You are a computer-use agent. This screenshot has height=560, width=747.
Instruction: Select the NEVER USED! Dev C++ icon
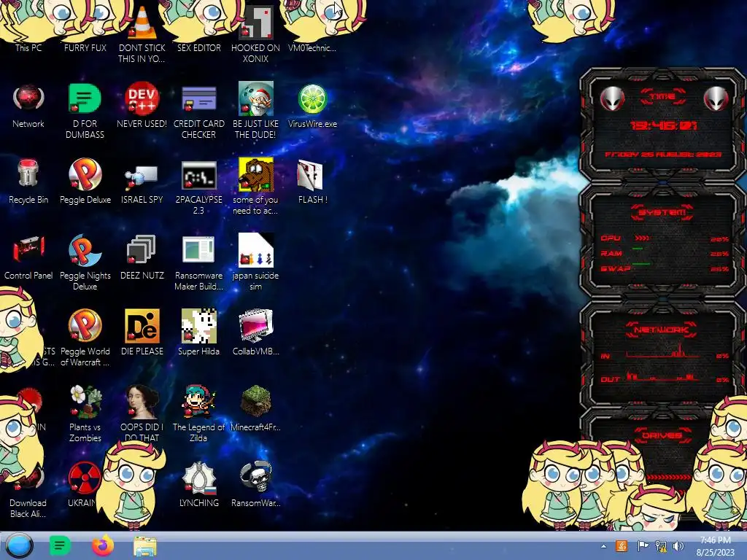pyautogui.click(x=142, y=99)
